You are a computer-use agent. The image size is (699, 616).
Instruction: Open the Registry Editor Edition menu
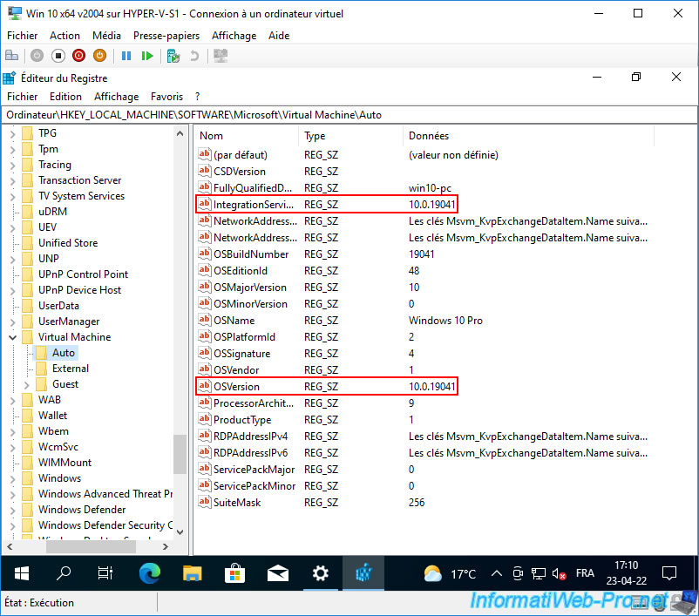tap(65, 97)
